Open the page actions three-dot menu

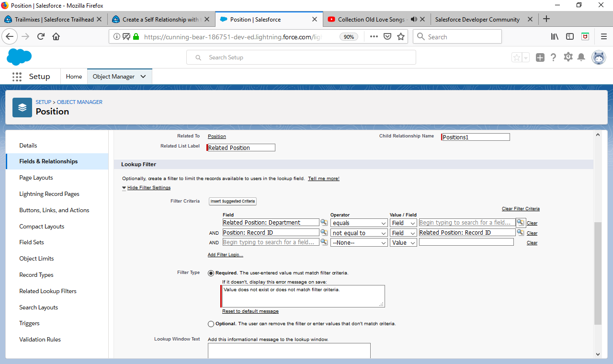pos(374,36)
